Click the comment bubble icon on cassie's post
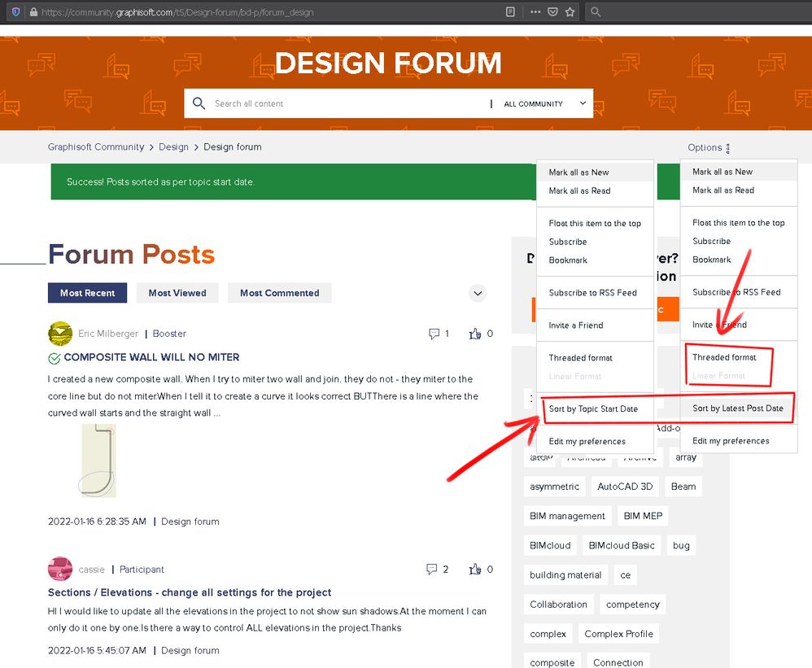Viewport: 812px width, 668px height. tap(431, 569)
